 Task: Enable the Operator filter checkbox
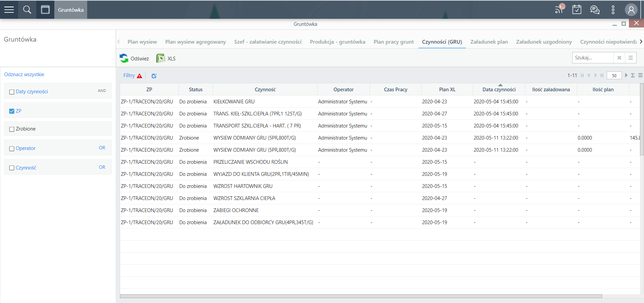tap(12, 149)
